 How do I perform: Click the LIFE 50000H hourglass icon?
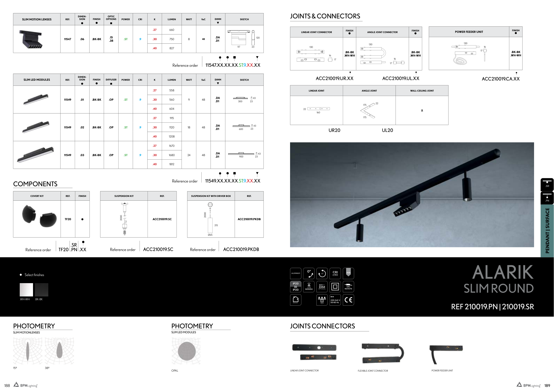pos(309,286)
